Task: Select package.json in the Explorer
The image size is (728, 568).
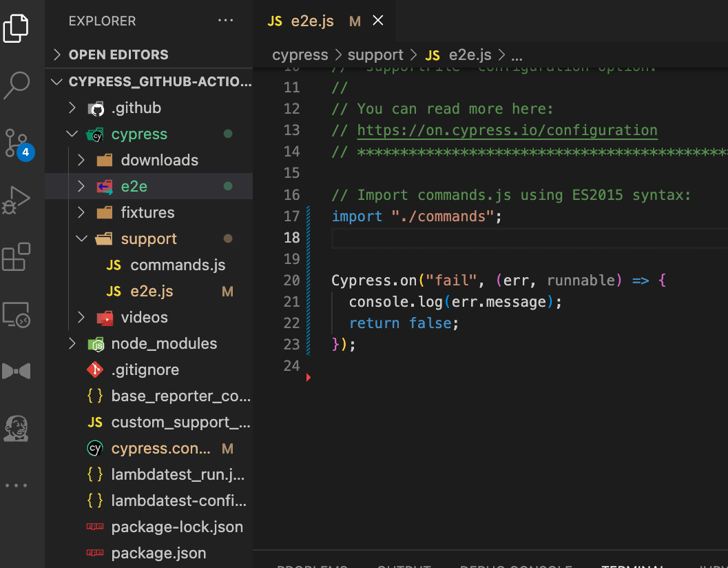Action: (x=158, y=552)
